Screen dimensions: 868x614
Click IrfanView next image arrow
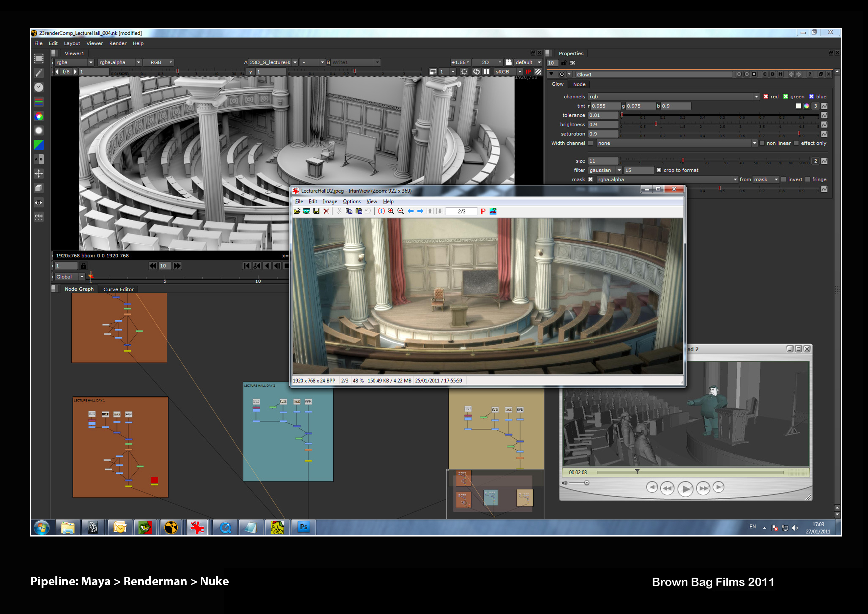420,211
